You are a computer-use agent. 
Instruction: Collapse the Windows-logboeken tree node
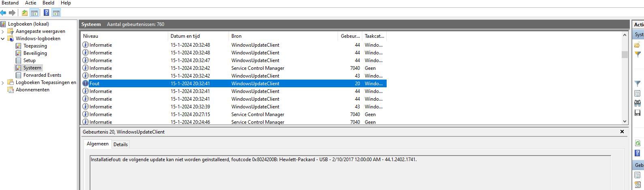[3, 39]
